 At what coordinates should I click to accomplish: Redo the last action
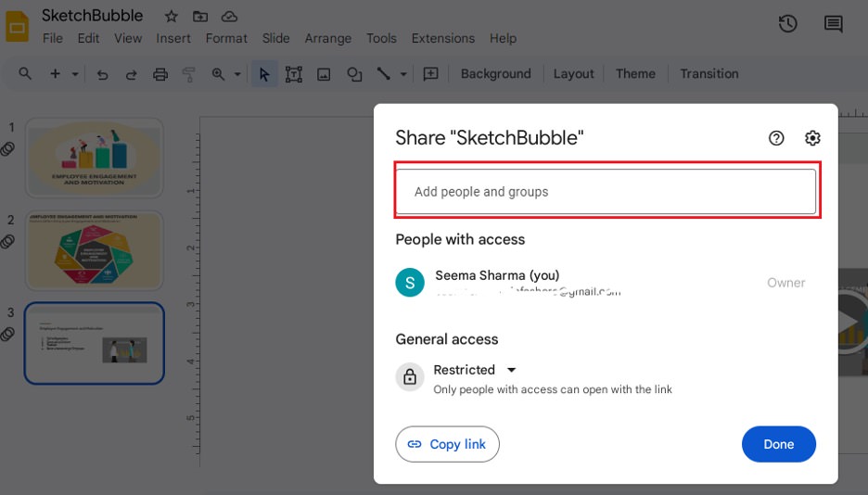(x=131, y=74)
